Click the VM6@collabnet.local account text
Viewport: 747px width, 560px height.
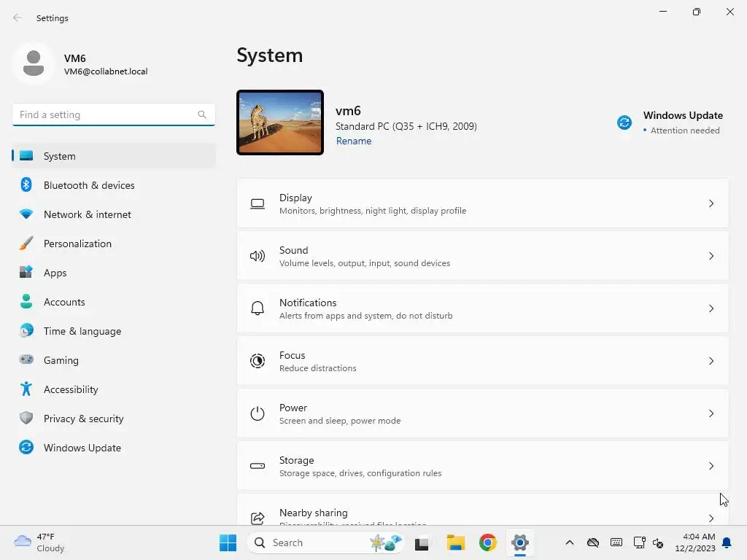(x=106, y=71)
